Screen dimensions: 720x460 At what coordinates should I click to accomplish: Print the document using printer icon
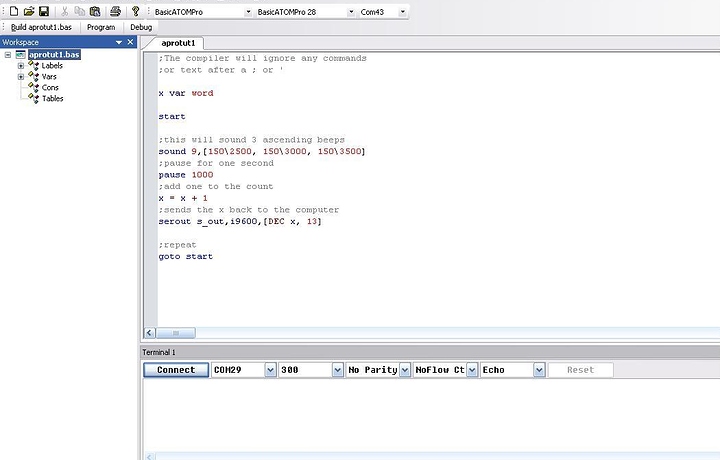click(115, 11)
